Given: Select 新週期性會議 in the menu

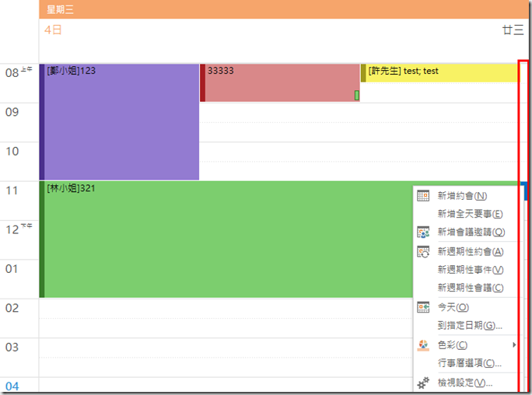Looking at the screenshot, I should (x=470, y=288).
